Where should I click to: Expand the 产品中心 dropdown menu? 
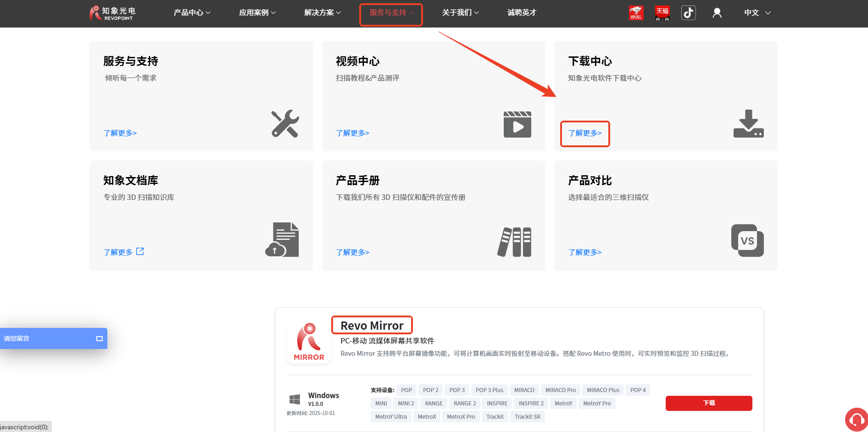point(192,13)
